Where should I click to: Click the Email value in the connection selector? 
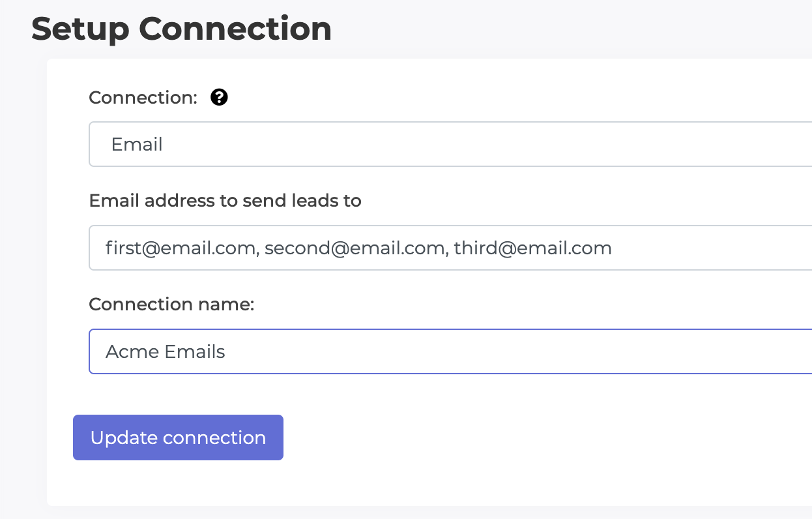point(137,144)
